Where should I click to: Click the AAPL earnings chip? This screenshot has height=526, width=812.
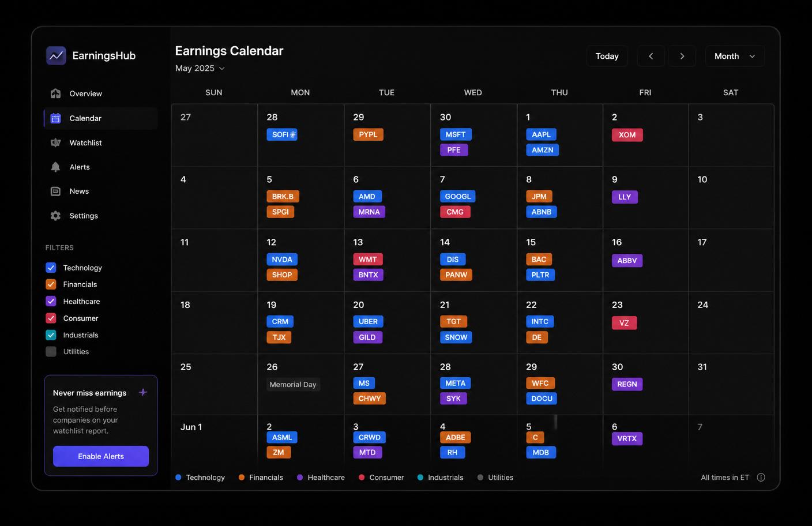[541, 134]
